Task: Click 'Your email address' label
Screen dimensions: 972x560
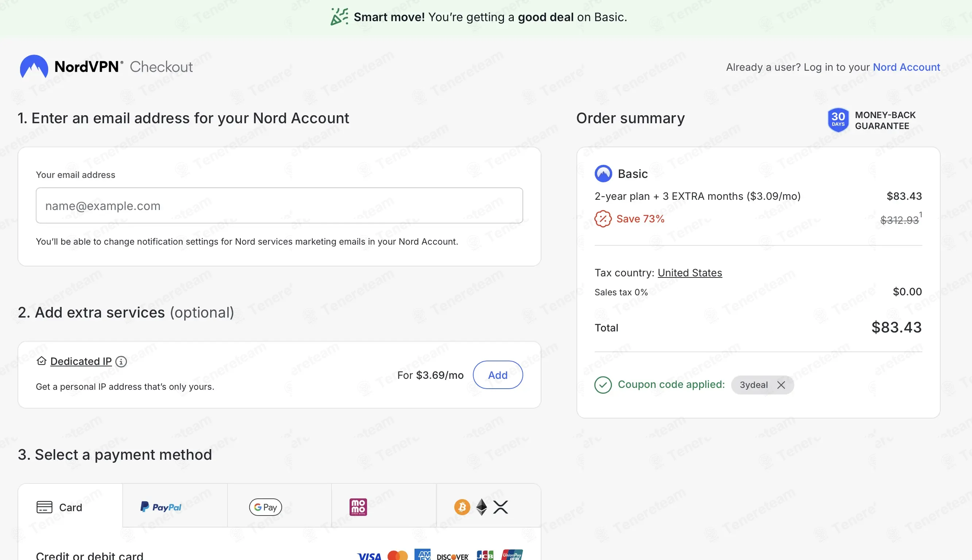Action: [76, 175]
